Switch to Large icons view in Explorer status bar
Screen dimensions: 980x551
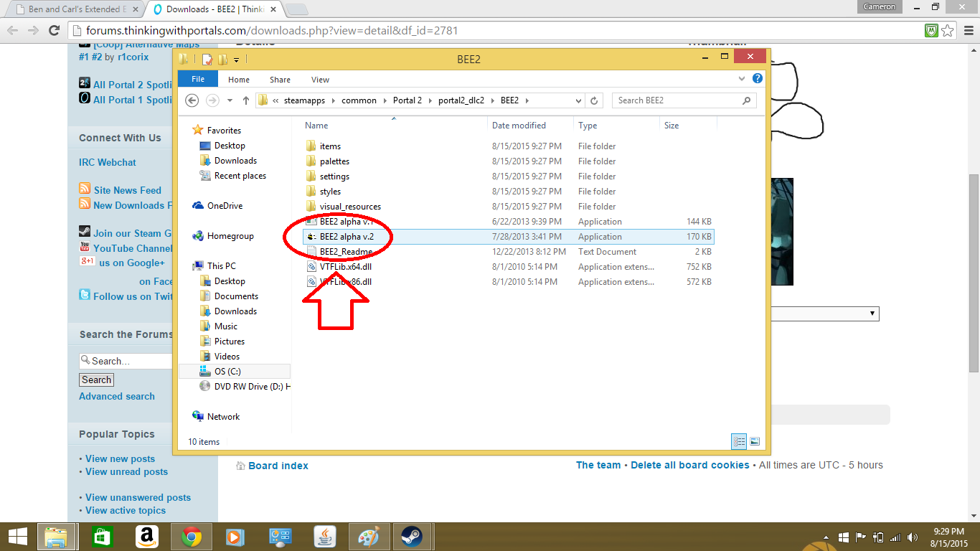point(755,442)
